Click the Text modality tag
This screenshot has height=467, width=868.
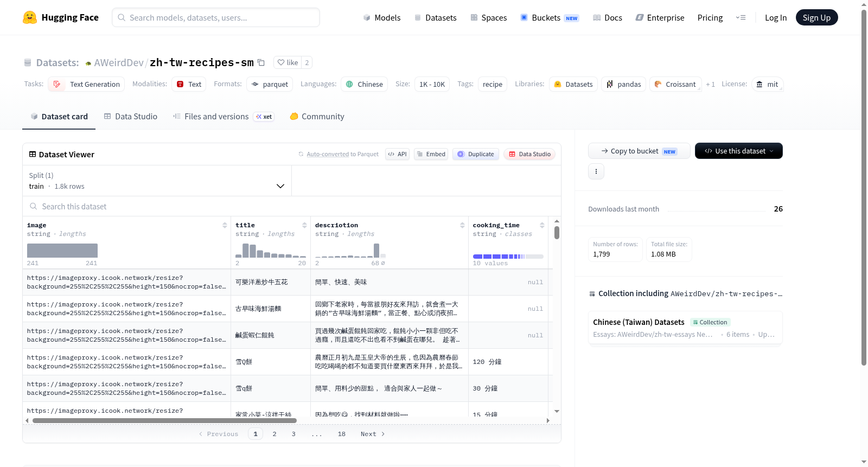coord(189,84)
